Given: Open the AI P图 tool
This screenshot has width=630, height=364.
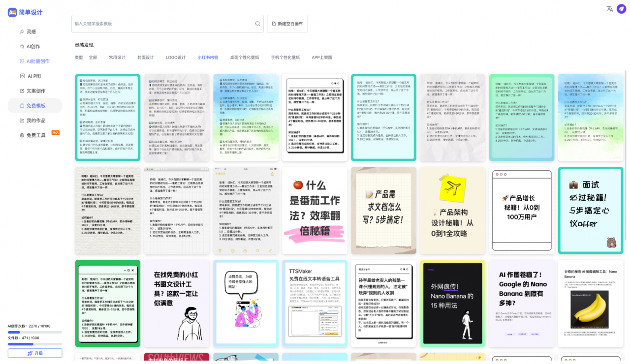Looking at the screenshot, I should tap(34, 76).
